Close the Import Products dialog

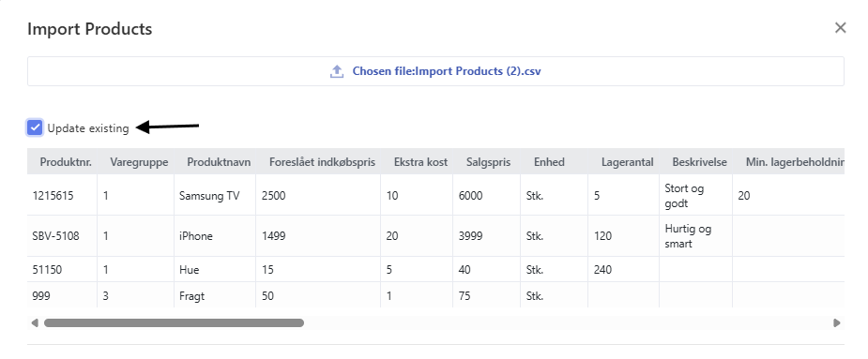(841, 28)
